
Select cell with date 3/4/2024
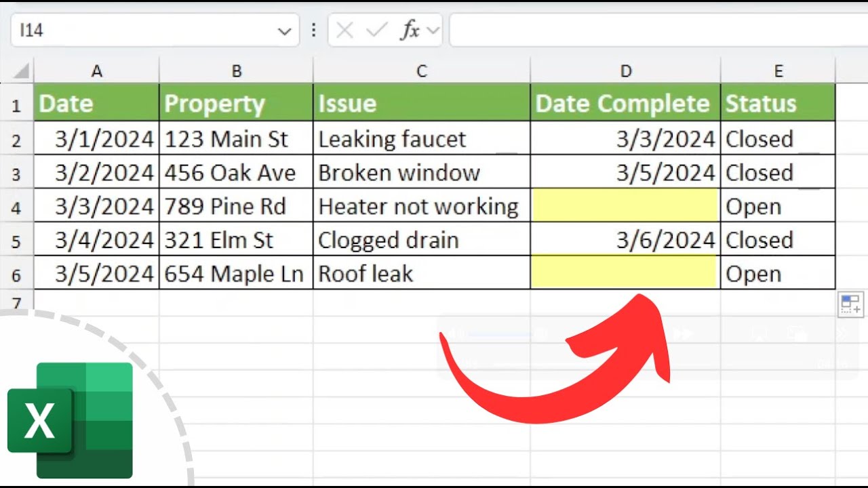click(x=96, y=241)
